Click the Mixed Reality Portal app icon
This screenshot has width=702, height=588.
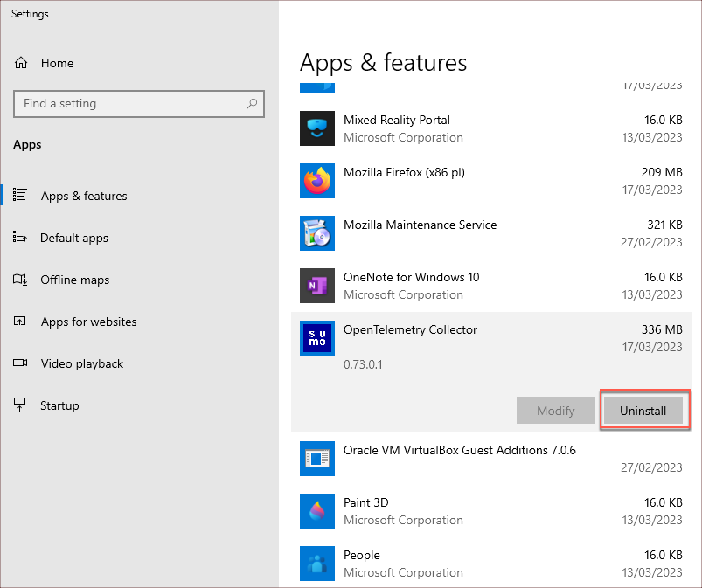click(x=316, y=128)
